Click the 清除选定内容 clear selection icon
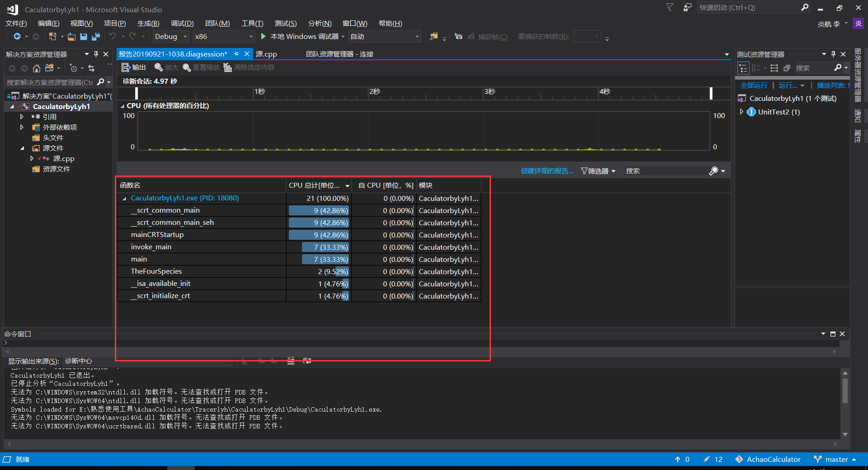The width and height of the screenshot is (868, 470). point(228,67)
